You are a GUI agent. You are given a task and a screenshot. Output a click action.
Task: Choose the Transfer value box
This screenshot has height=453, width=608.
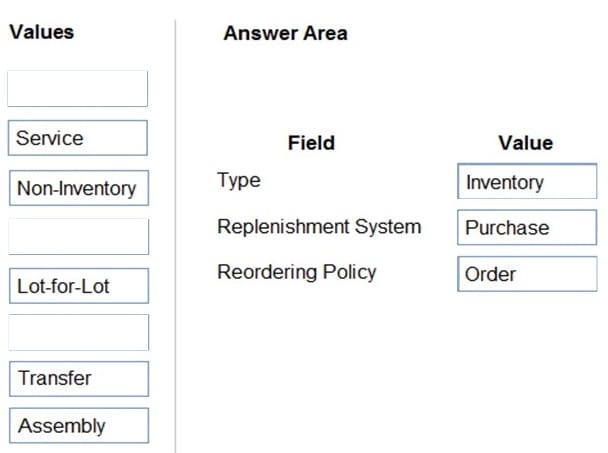(x=77, y=378)
